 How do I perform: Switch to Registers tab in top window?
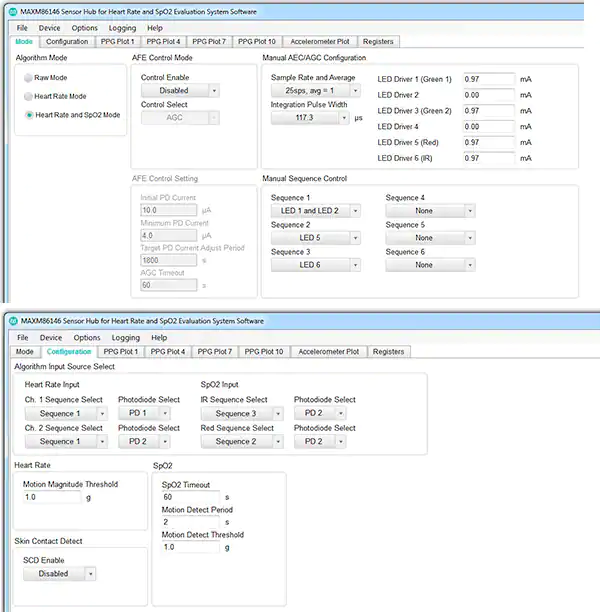[378, 41]
